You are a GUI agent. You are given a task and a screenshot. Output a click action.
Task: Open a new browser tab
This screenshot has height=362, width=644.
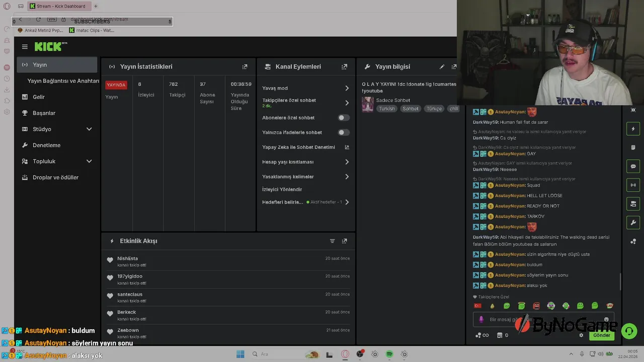click(96, 6)
